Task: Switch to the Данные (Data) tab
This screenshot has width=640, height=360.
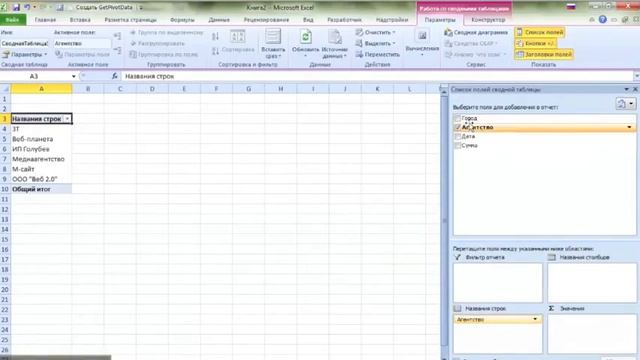Action: point(219,20)
